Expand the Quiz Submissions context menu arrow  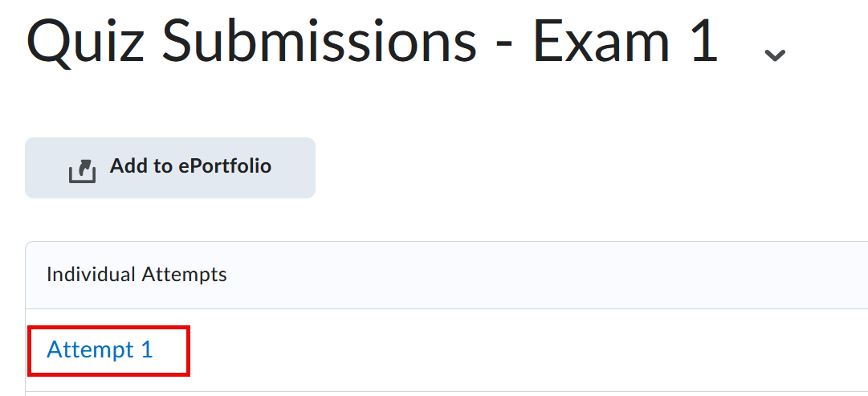(x=774, y=55)
